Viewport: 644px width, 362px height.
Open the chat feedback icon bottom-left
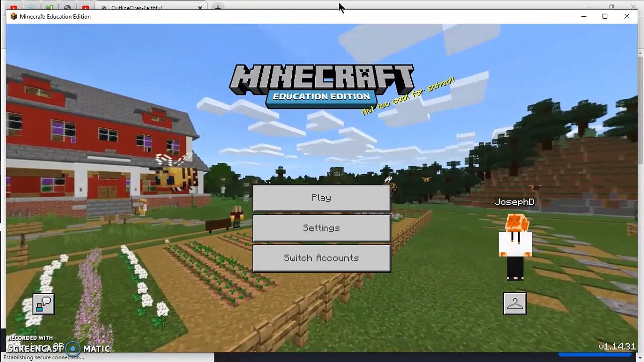tap(44, 304)
